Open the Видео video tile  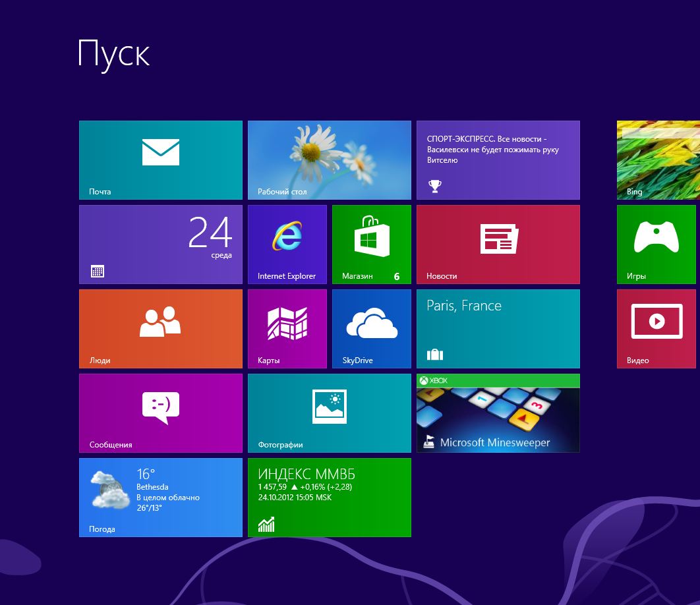656,329
